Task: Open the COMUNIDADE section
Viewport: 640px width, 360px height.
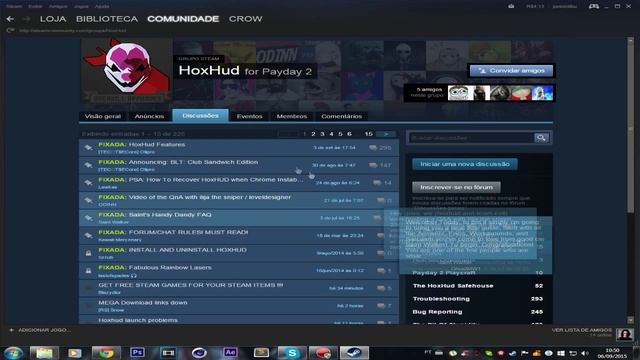Action: click(x=183, y=19)
